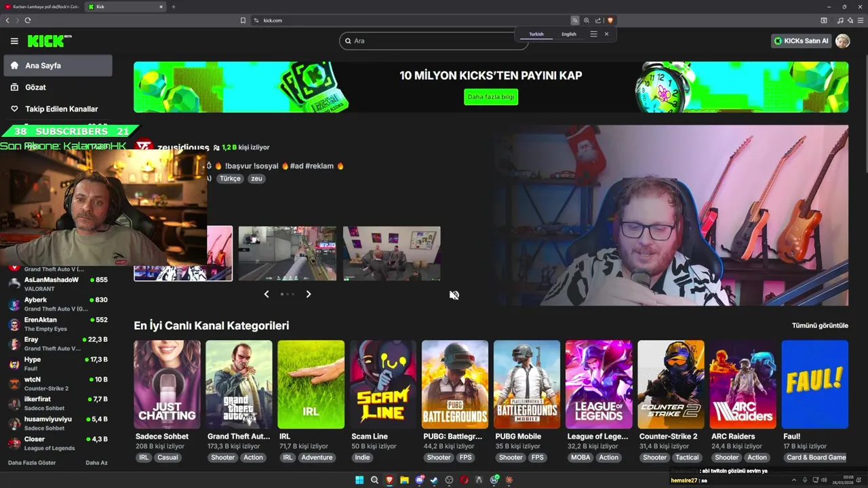Click the Brave browser taskbar icon

(389, 480)
